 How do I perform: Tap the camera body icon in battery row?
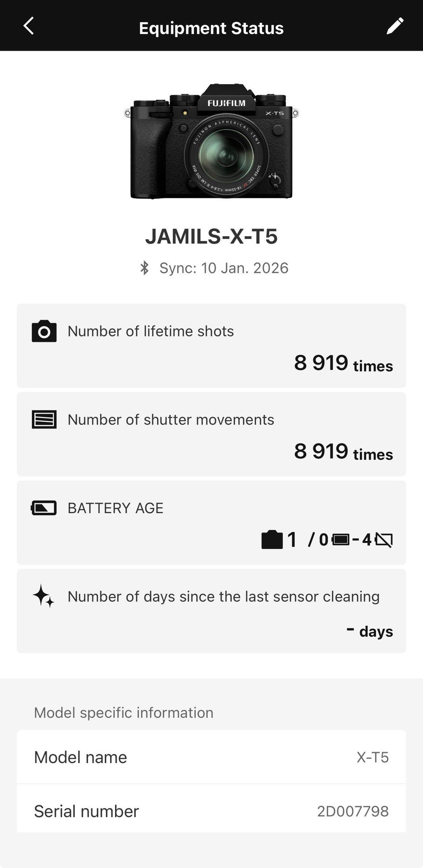tap(272, 540)
